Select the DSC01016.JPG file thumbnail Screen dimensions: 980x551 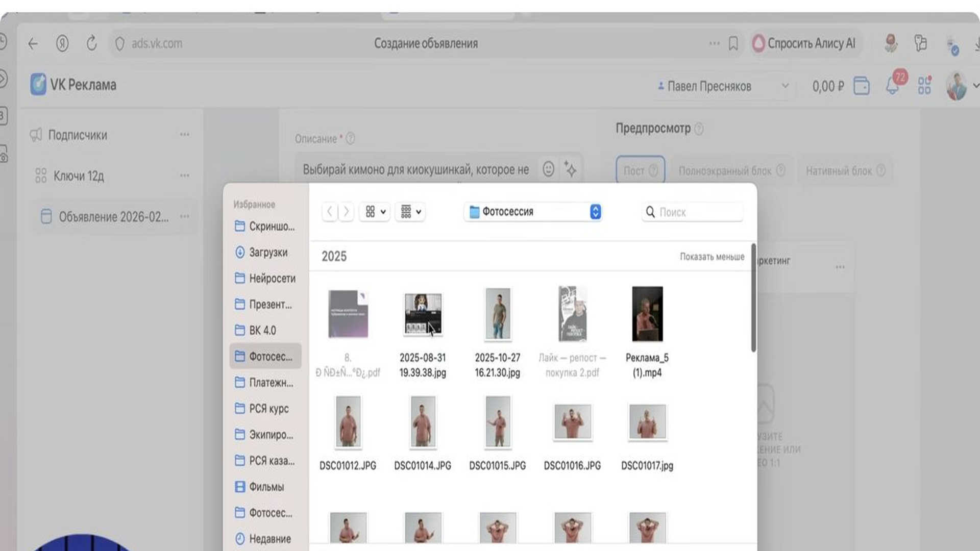(572, 422)
